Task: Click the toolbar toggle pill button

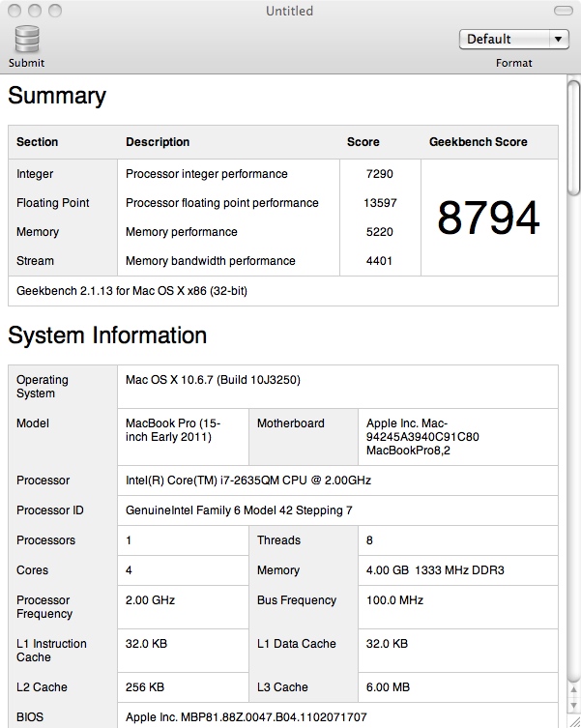Action: click(564, 11)
